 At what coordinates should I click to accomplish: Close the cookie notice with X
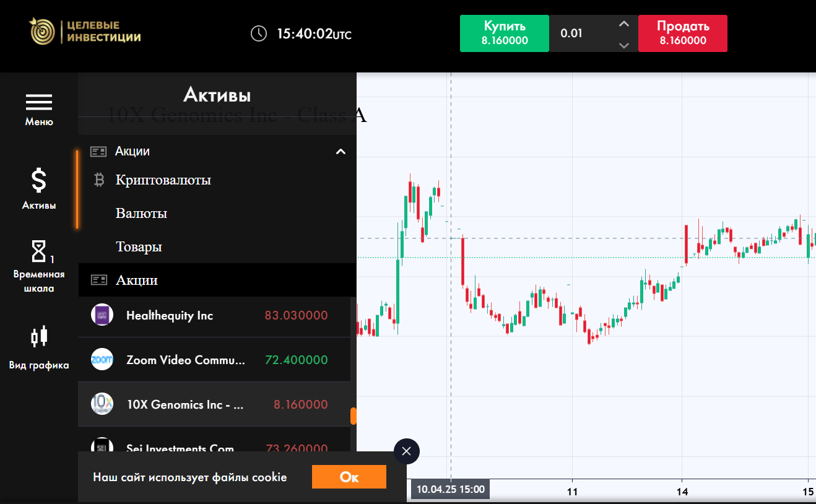[x=406, y=451]
